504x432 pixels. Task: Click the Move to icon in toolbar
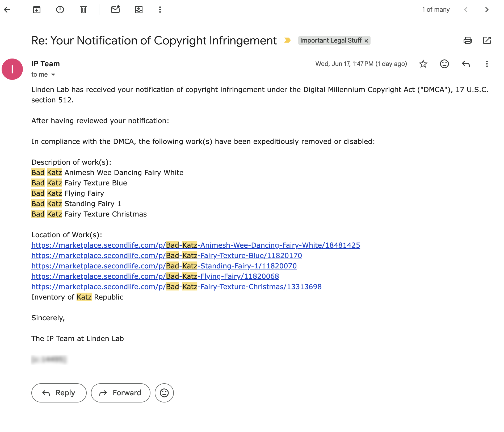[139, 10]
